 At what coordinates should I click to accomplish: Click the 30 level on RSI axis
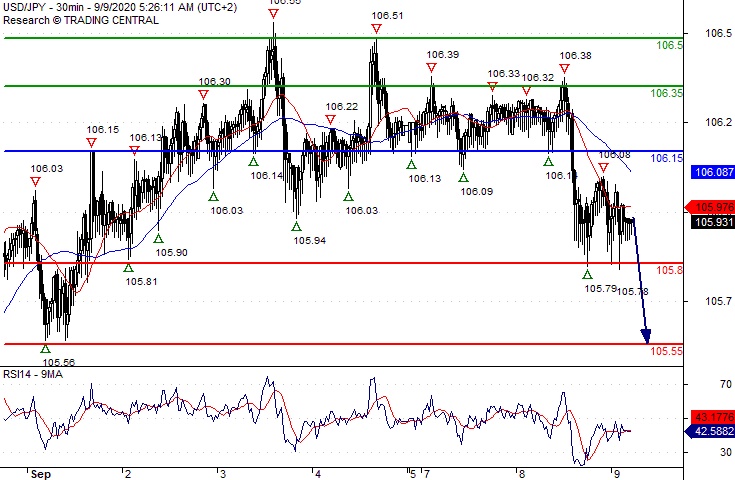pyautogui.click(x=725, y=452)
